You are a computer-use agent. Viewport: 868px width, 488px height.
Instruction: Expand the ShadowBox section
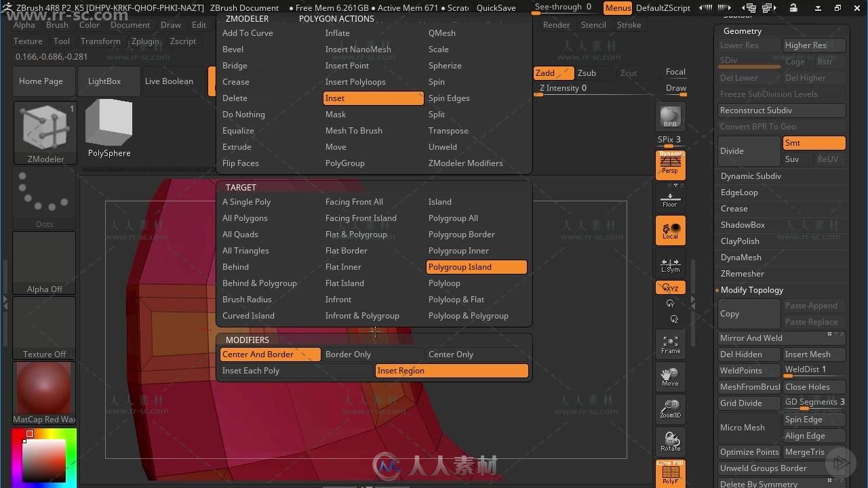point(743,225)
